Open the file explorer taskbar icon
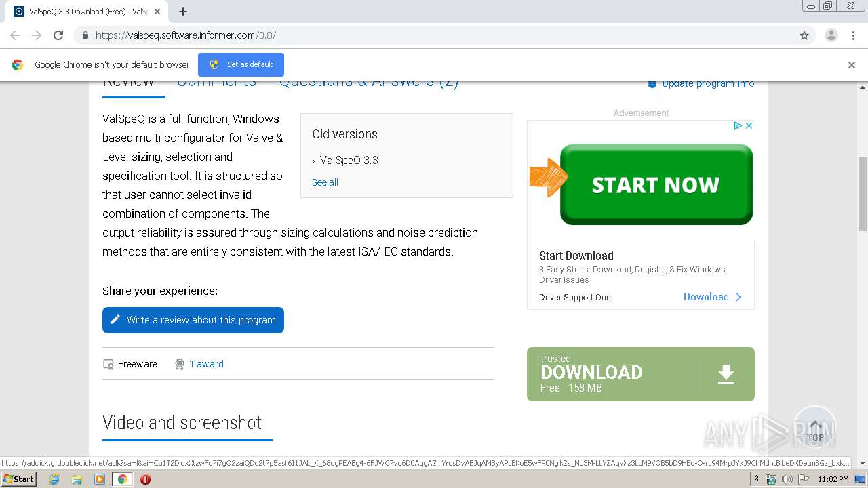Screen dimensions: 868x488 point(77,479)
